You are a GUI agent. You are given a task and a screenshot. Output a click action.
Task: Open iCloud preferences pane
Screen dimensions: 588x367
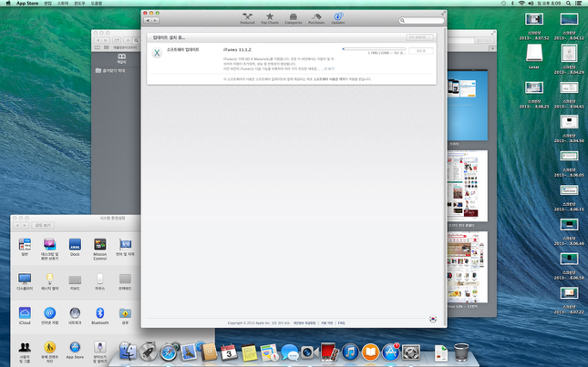[x=24, y=315]
